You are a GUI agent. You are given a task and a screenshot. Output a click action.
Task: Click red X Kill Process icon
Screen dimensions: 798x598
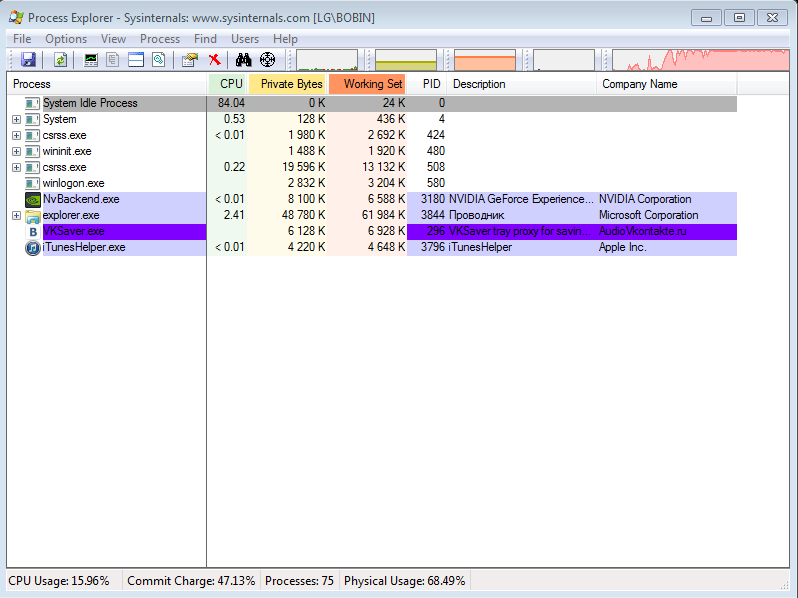point(215,60)
